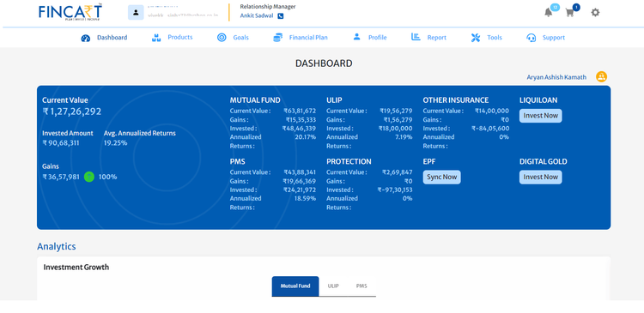
Task: Click relationship manager name Ankit Sadwal
Action: [x=257, y=16]
